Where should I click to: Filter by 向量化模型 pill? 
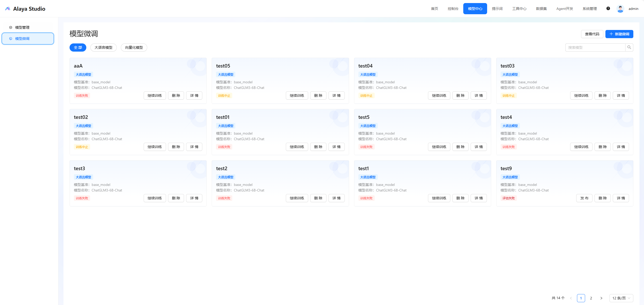click(134, 47)
